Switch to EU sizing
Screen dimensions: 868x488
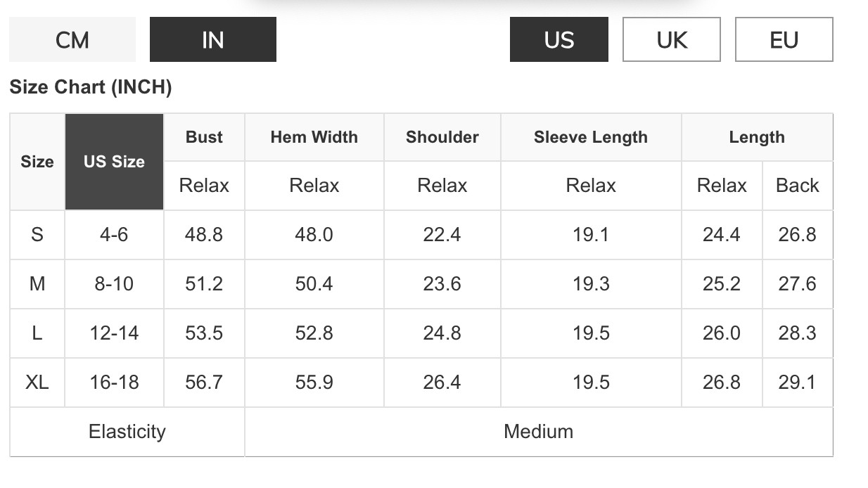784,40
